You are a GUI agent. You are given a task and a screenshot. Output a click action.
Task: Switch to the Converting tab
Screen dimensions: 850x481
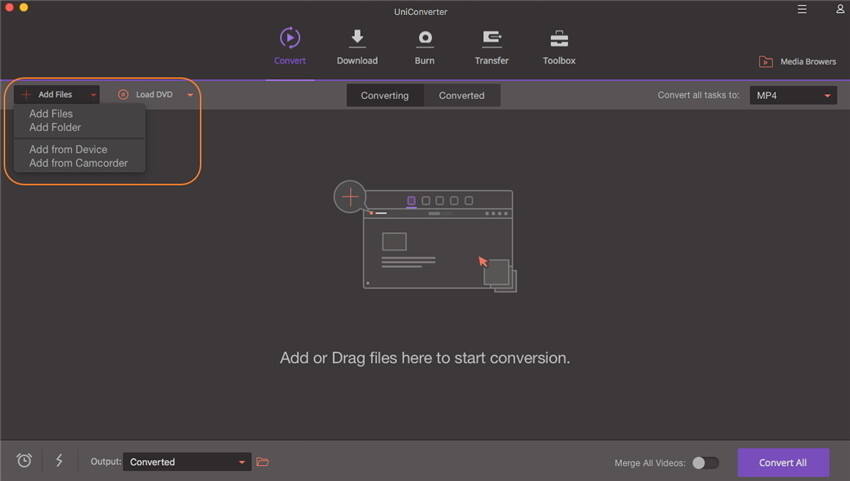click(x=385, y=95)
